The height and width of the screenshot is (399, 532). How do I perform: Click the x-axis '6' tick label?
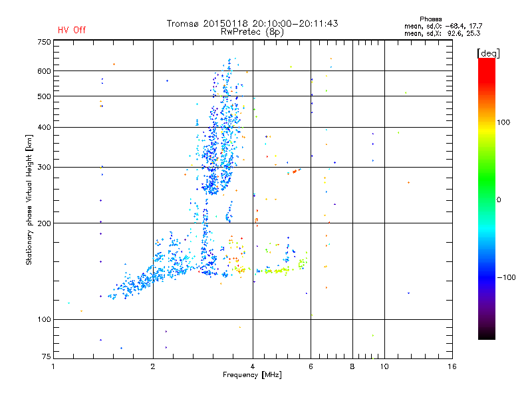(x=311, y=366)
